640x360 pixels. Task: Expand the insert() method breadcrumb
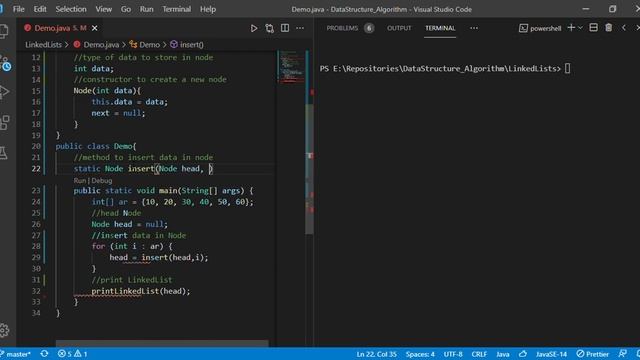(x=187, y=44)
